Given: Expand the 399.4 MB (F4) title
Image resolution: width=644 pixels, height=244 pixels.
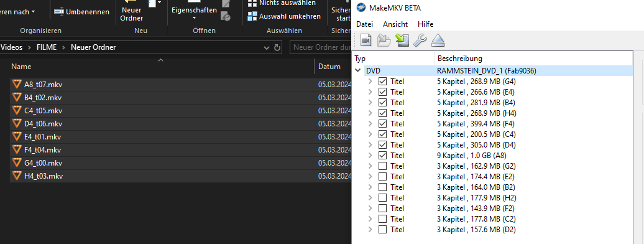Looking at the screenshot, I should tap(370, 123).
